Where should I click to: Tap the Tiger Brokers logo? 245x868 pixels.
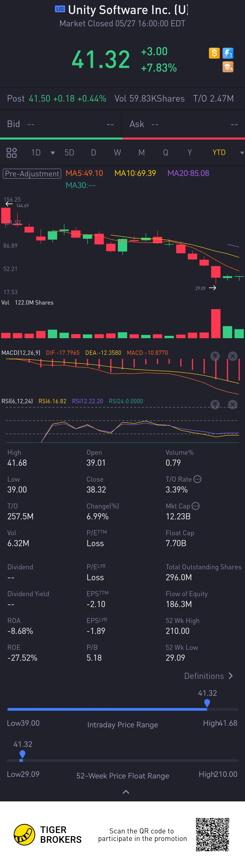[47, 834]
